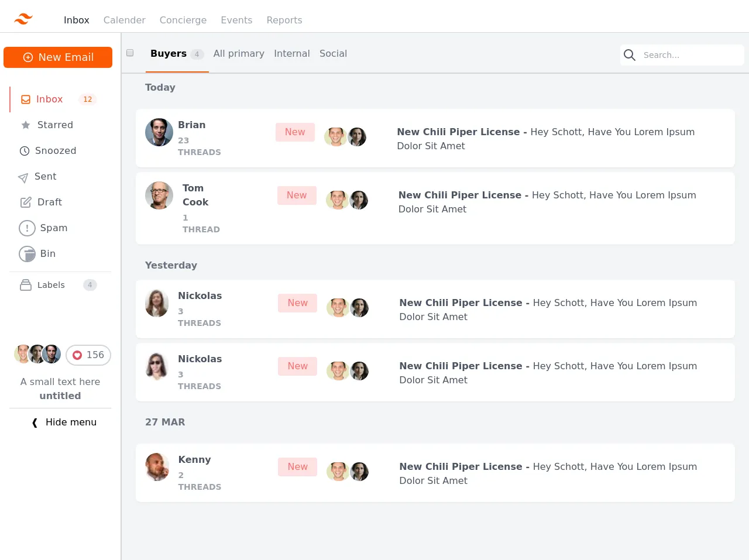
Task: Collapse sidebar with Hide menu
Action: [x=64, y=422]
